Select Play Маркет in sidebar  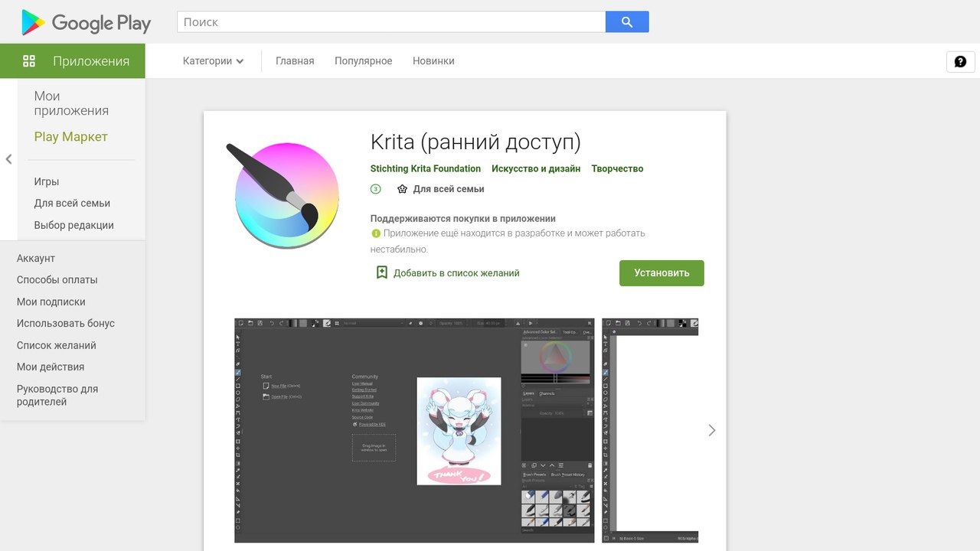[x=70, y=137]
